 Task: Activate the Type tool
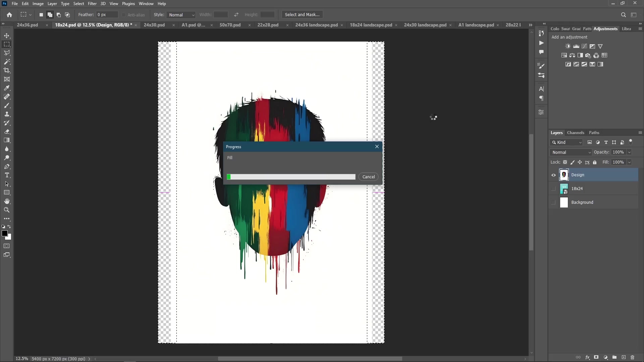[7, 175]
